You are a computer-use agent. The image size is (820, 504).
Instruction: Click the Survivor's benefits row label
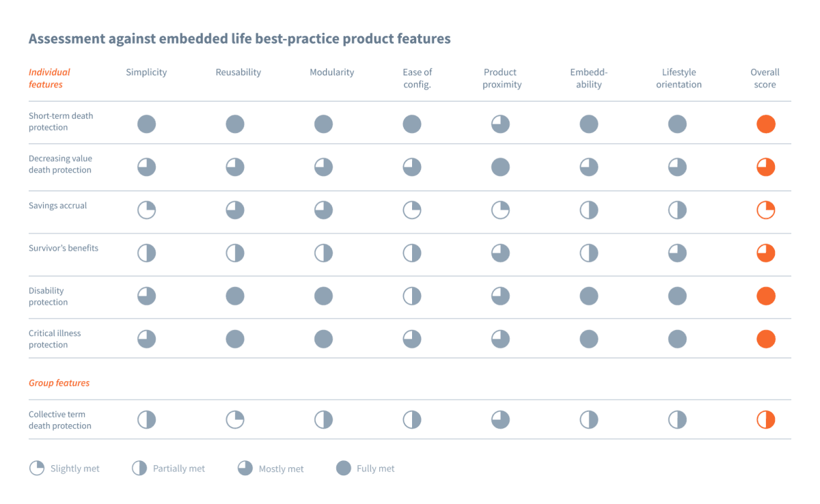tap(64, 248)
